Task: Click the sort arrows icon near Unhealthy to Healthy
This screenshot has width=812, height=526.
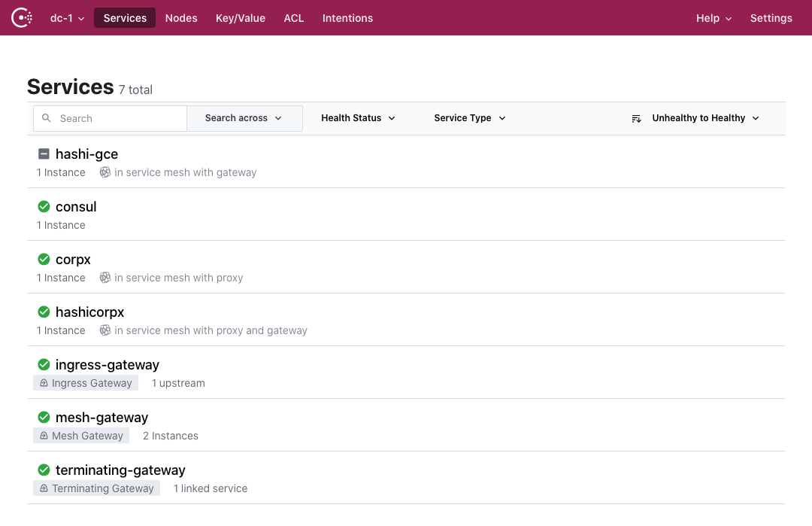Action: pos(636,118)
